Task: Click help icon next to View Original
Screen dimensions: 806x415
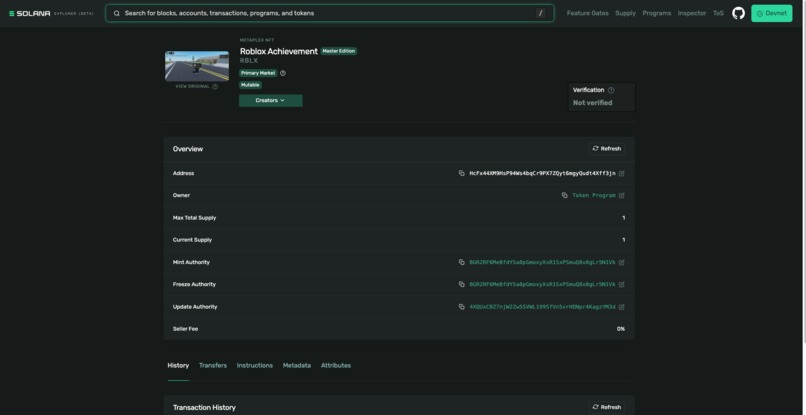Action: [x=215, y=86]
